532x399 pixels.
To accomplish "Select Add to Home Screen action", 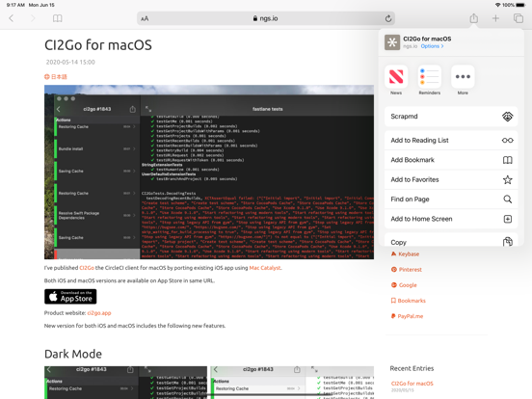I will coord(451,219).
